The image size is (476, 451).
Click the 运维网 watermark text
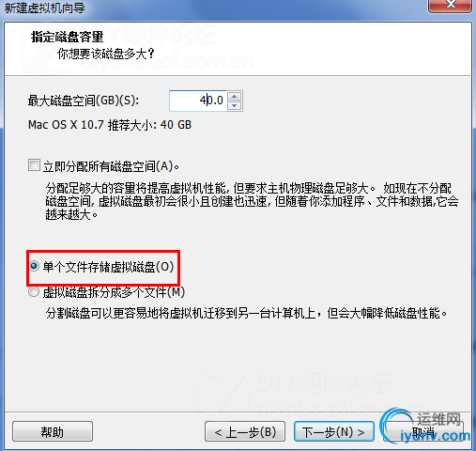(x=438, y=419)
